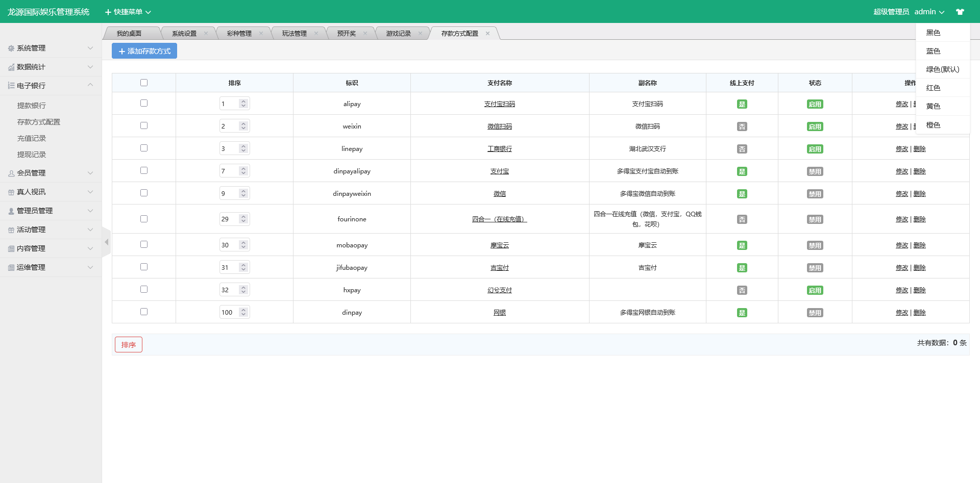Tick the checkbox for the alipay row
The image size is (980, 483).
coord(144,103)
